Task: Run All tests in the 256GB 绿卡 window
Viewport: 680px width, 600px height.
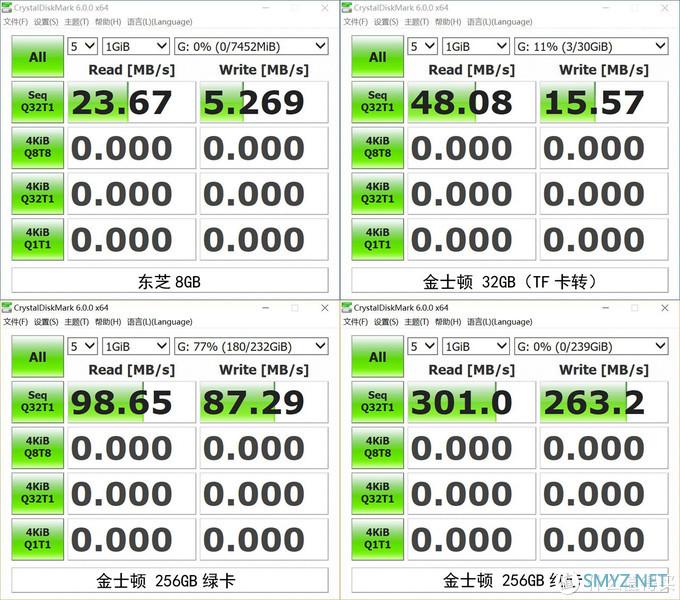Action: coord(38,357)
